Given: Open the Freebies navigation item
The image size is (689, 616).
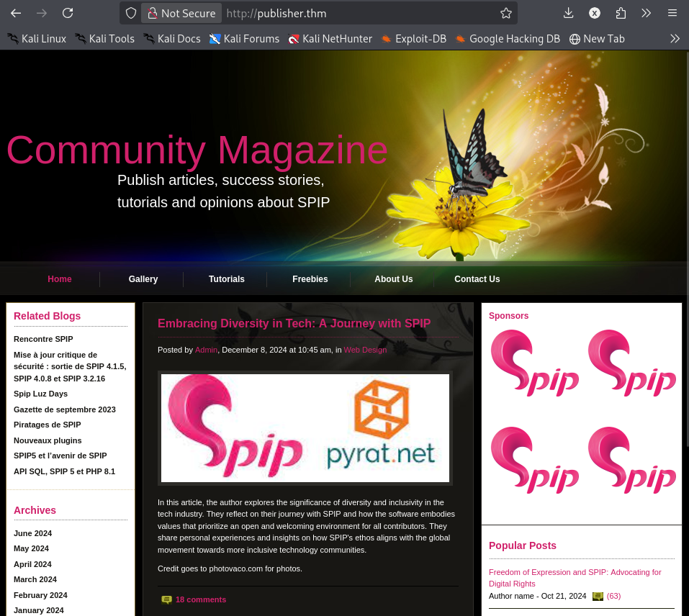Looking at the screenshot, I should 310,279.
